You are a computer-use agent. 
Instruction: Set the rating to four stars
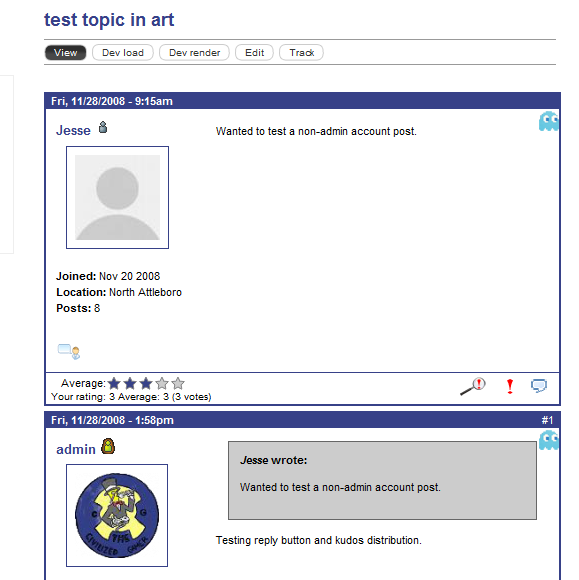(x=162, y=384)
